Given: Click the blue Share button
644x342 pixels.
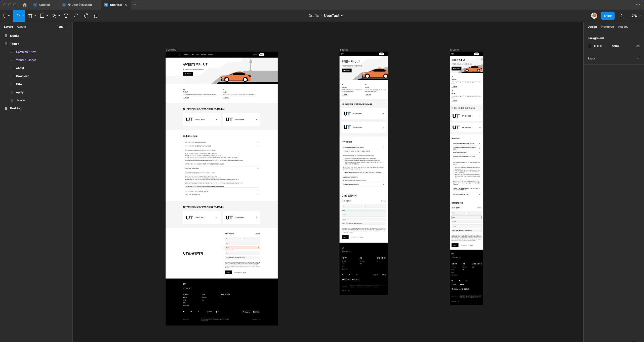Looking at the screenshot, I should tap(608, 16).
